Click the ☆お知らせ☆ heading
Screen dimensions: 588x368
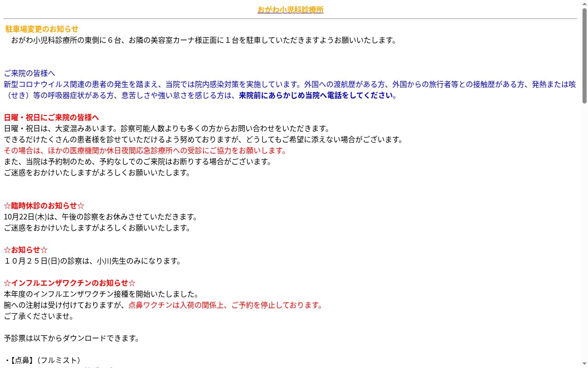click(26, 250)
